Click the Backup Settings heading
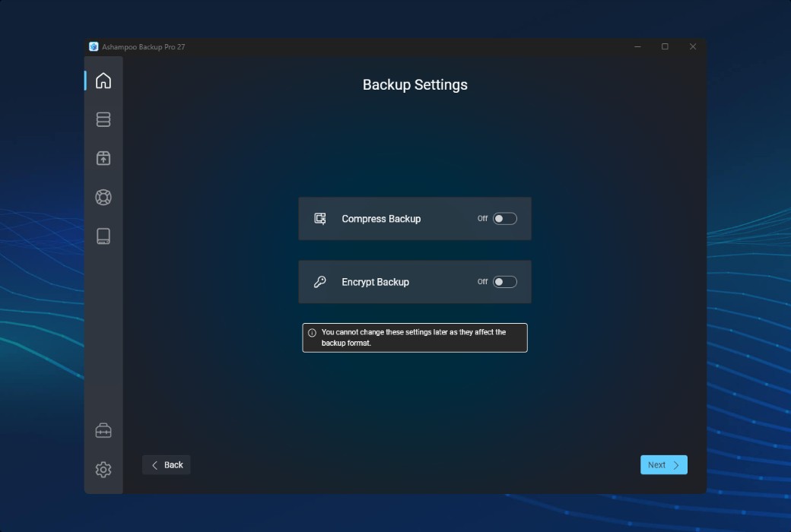This screenshot has width=791, height=532. click(x=415, y=85)
